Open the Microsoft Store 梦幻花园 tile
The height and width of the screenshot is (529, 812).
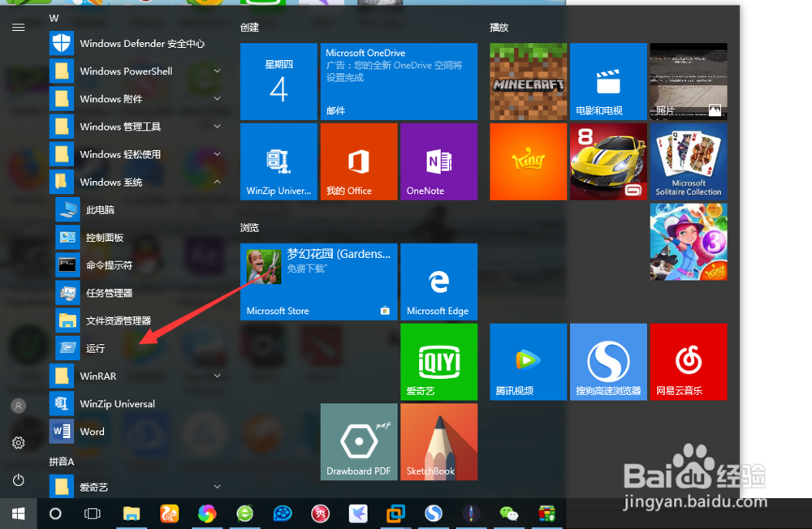[x=319, y=282]
